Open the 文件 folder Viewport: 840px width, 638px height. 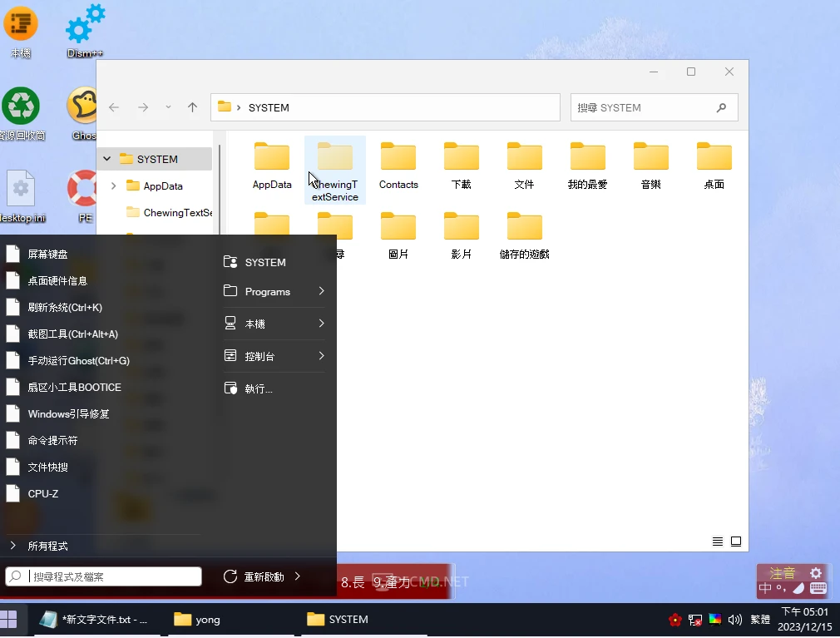(525, 157)
